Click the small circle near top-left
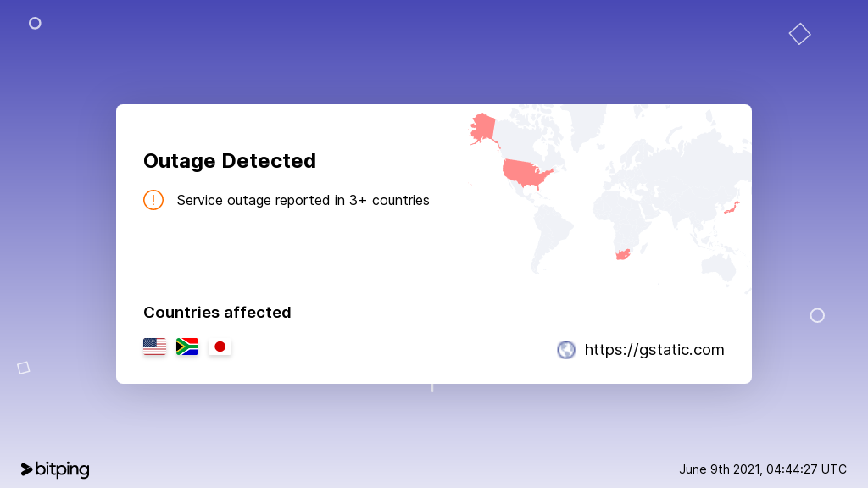Viewport: 868px width, 488px height. 35,23
